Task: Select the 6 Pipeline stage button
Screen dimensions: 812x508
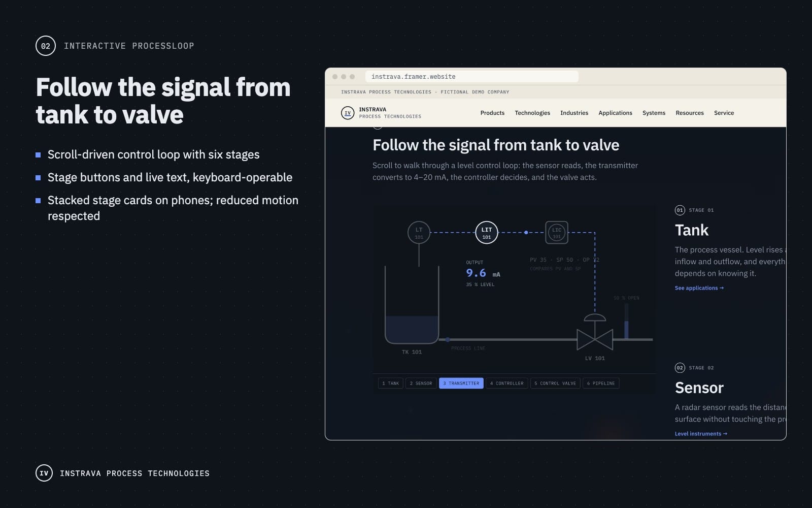Action: [601, 383]
